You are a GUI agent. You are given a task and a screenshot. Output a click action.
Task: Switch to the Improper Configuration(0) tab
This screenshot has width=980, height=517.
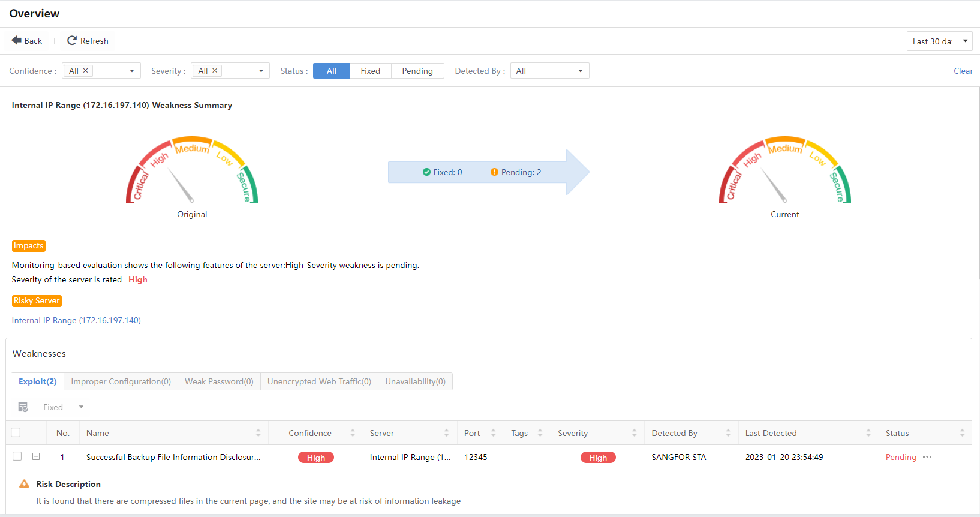pyautogui.click(x=121, y=381)
